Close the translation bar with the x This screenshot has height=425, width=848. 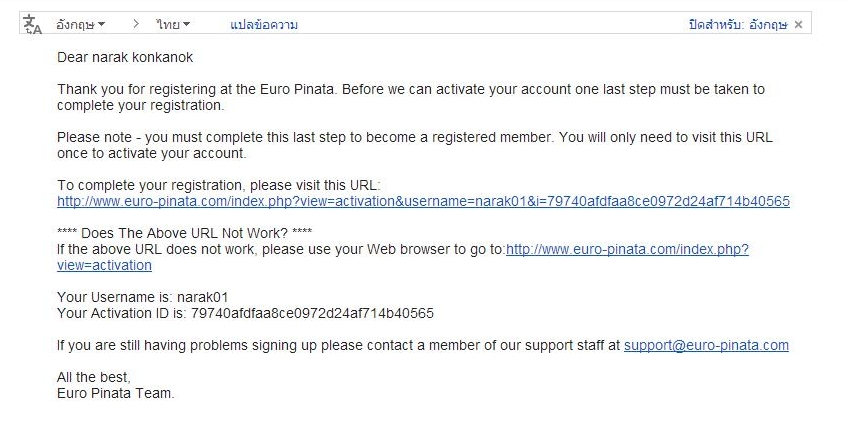click(798, 24)
